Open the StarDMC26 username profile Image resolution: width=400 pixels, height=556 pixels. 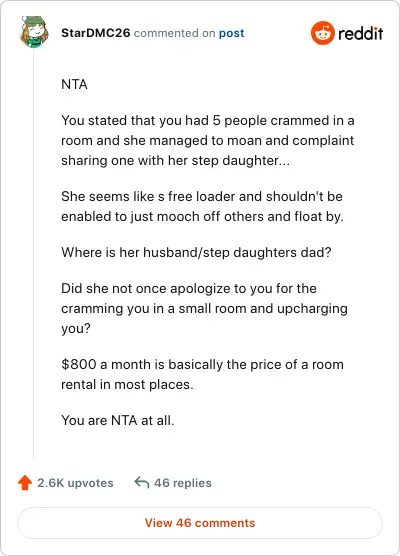pos(96,33)
